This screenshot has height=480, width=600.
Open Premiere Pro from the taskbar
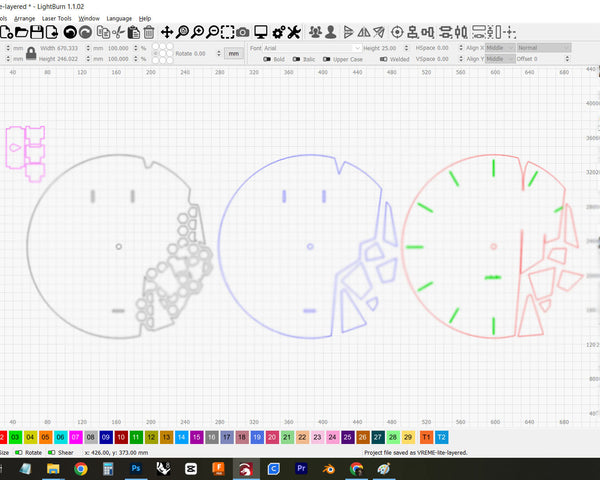[x=301, y=469]
